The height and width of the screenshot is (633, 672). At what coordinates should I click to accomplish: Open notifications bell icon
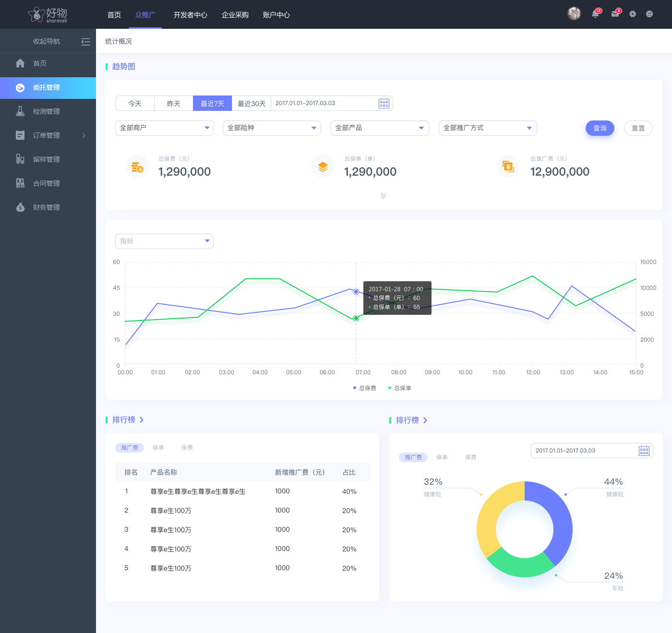(x=595, y=14)
